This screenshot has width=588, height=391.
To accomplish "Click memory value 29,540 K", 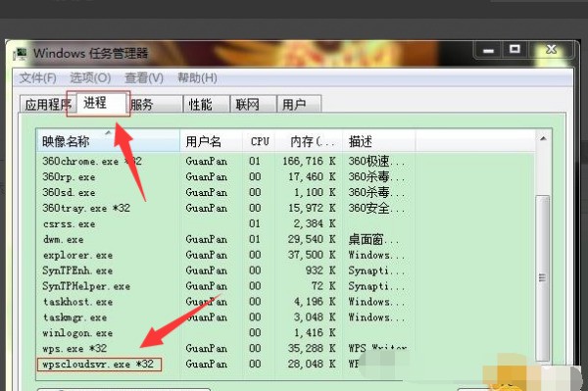I will pyautogui.click(x=312, y=239).
